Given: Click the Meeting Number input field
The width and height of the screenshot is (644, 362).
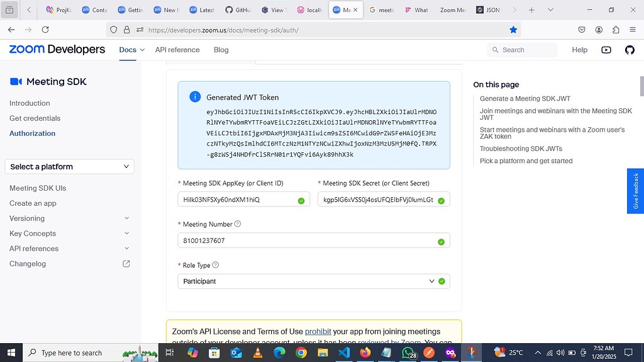Looking at the screenshot, I should tap(314, 240).
